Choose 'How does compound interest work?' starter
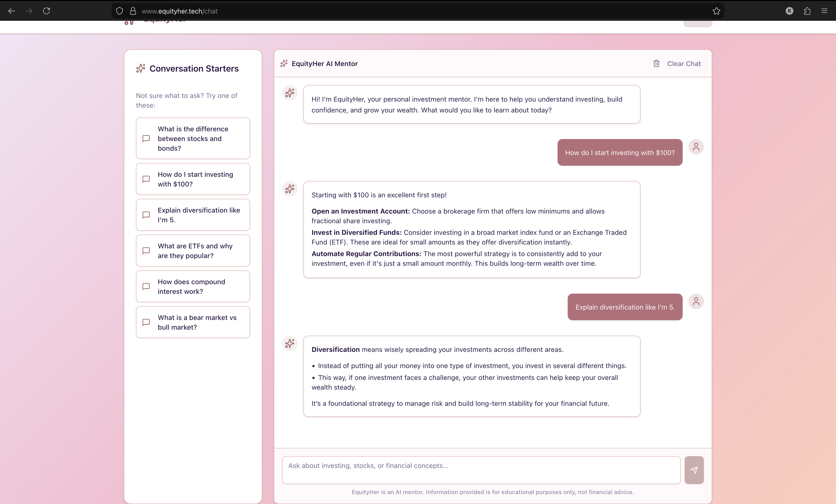This screenshot has height=504, width=836. (x=193, y=286)
